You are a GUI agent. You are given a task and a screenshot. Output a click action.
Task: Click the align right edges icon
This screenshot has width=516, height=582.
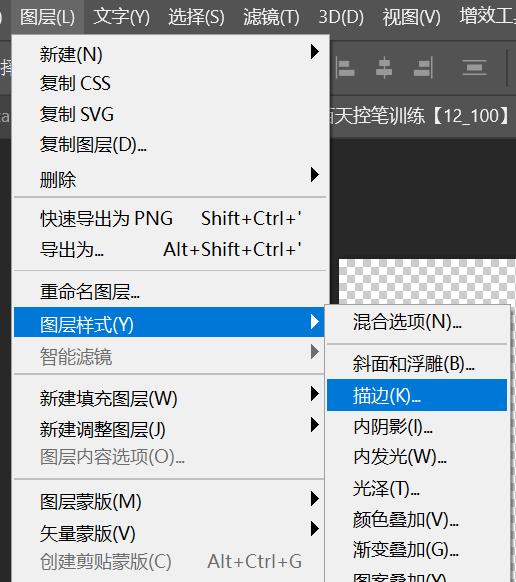[x=424, y=68]
